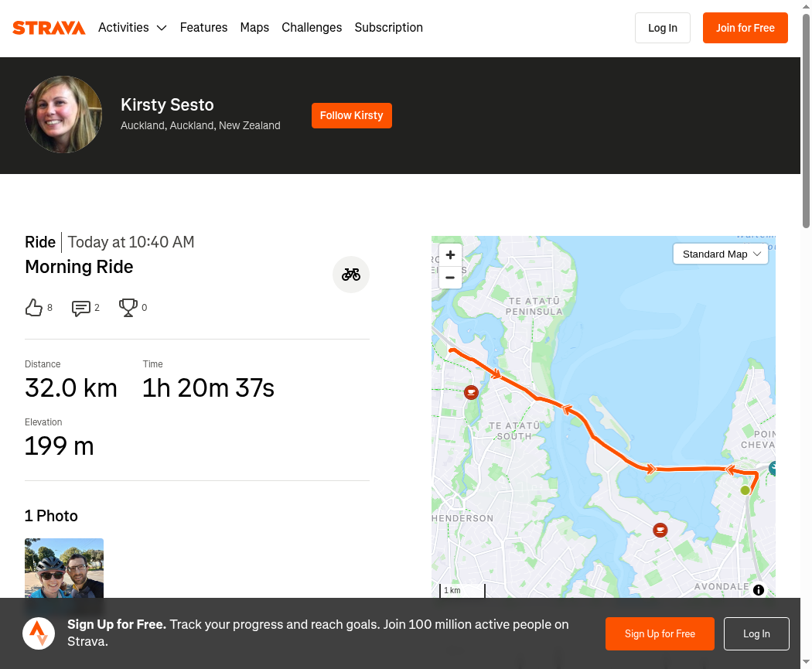The height and width of the screenshot is (669, 812).
Task: Open the Subscription menu item
Action: 388,27
